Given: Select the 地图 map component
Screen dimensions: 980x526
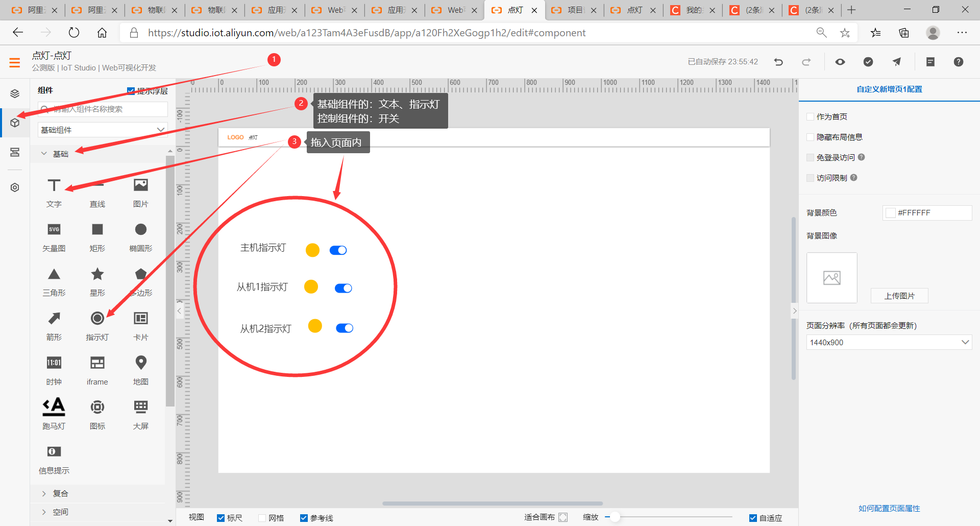Looking at the screenshot, I should (140, 370).
